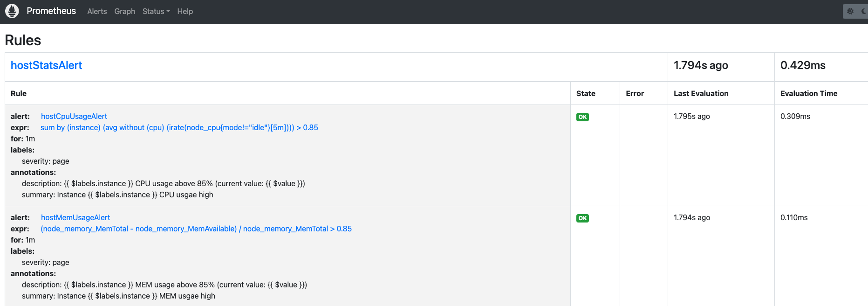
Task: Open the Help link in navbar
Action: [185, 11]
